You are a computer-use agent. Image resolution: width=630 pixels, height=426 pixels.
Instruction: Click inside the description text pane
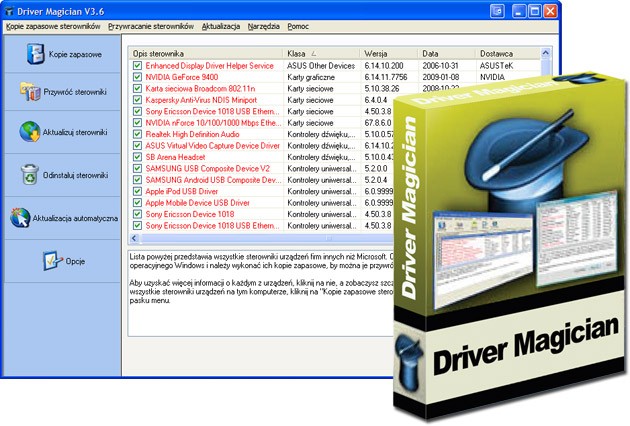pyautogui.click(x=260, y=293)
